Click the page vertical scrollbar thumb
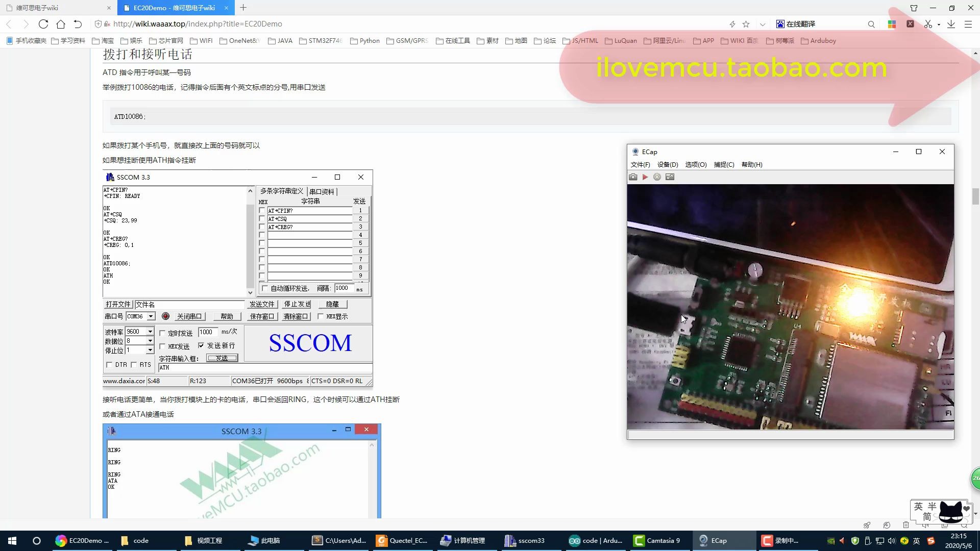 click(975, 196)
